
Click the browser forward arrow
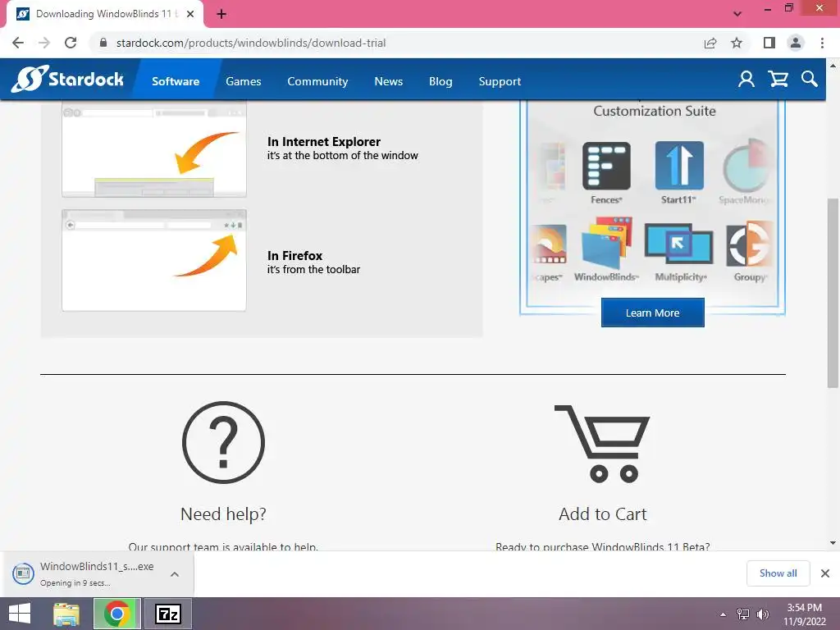point(44,43)
